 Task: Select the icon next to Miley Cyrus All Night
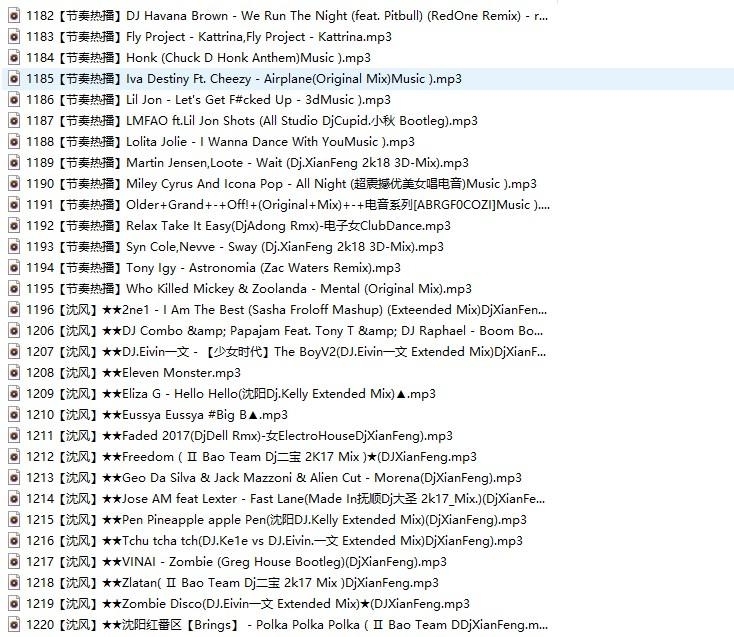pyautogui.click(x=14, y=184)
